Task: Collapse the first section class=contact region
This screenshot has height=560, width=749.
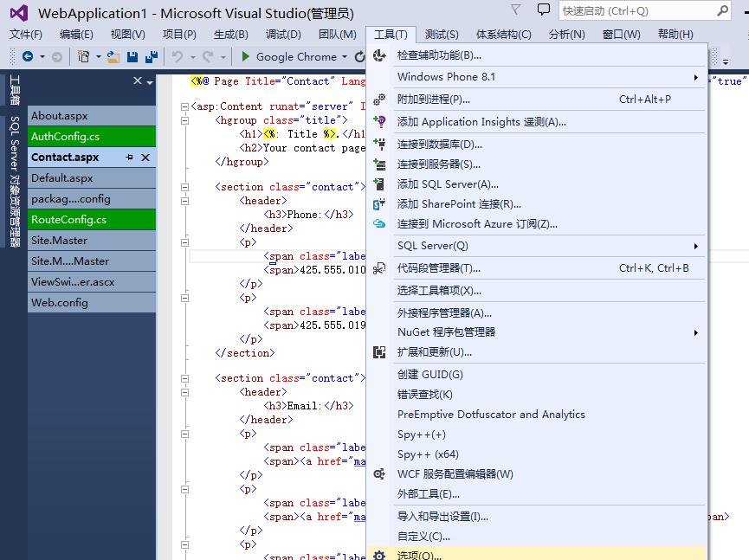Action: pos(184,187)
